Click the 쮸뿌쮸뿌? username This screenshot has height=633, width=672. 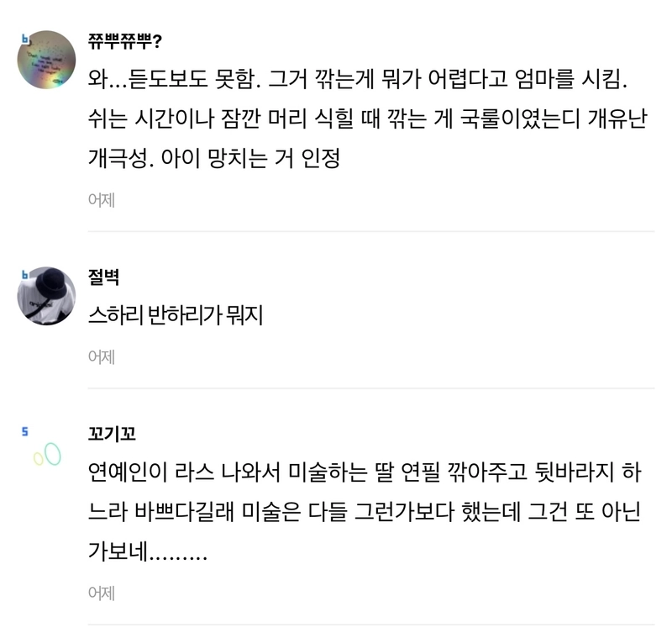[124, 41]
